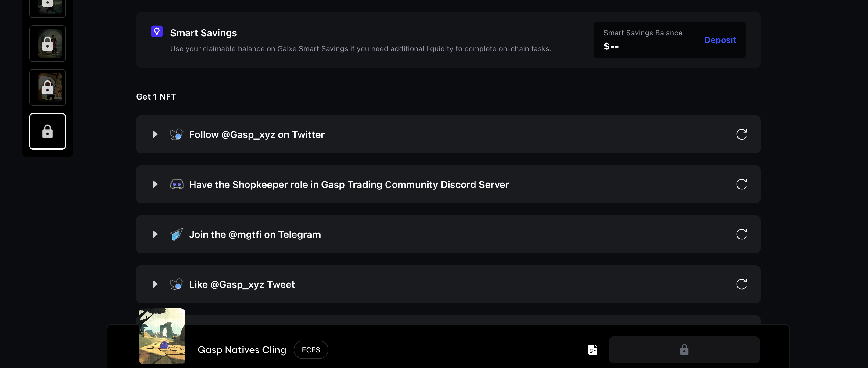Click Join the @mgtfi on Telegram text

[255, 234]
